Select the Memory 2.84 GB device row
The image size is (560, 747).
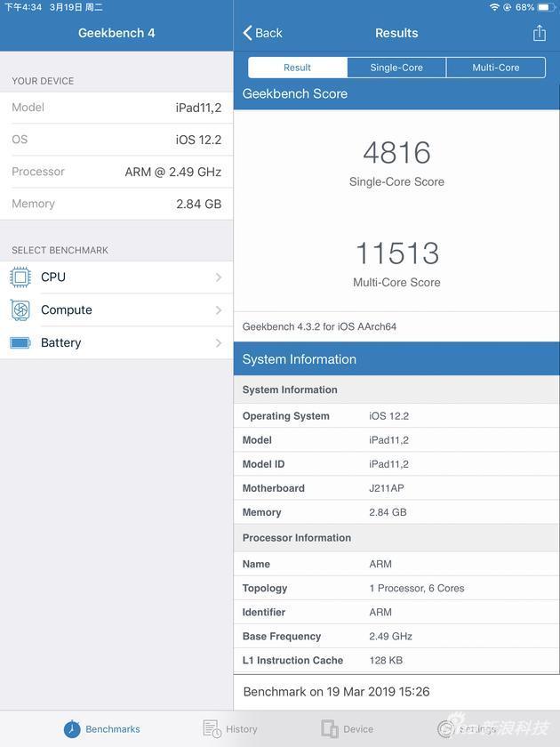116,204
